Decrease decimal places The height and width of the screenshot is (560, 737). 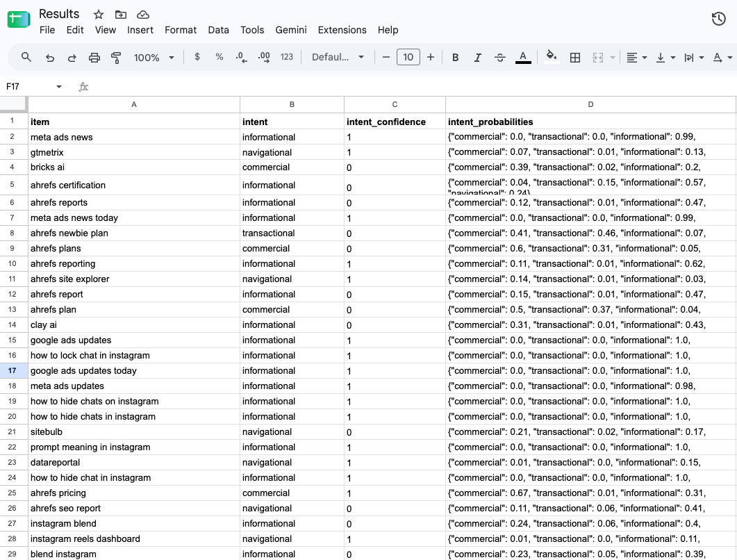(241, 58)
